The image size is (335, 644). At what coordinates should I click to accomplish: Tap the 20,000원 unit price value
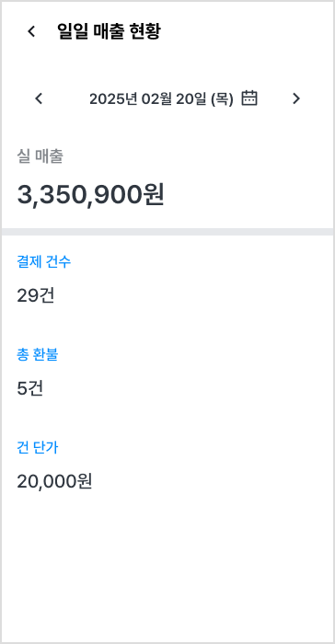[x=54, y=481]
